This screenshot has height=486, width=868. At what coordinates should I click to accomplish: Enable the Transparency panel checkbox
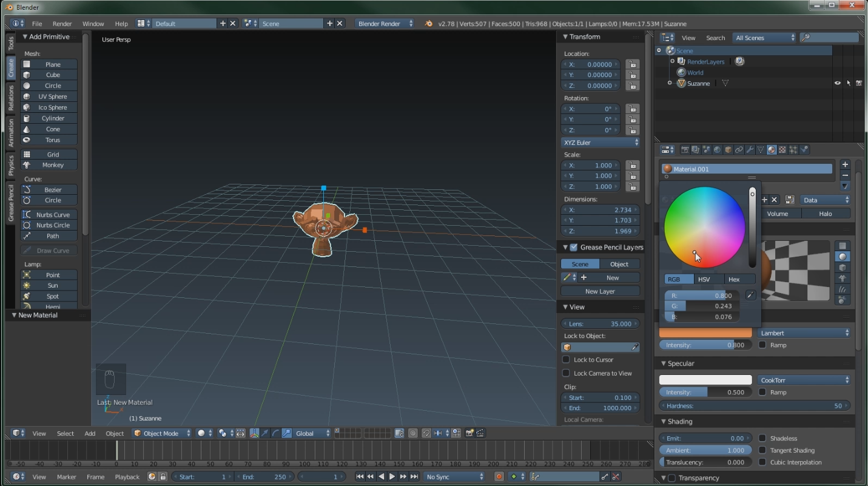click(x=671, y=478)
